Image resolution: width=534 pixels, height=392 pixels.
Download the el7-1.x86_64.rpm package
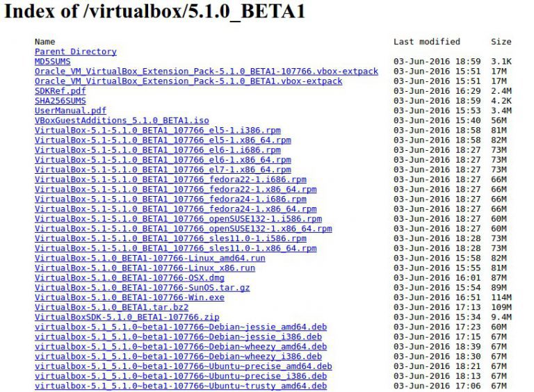point(163,170)
